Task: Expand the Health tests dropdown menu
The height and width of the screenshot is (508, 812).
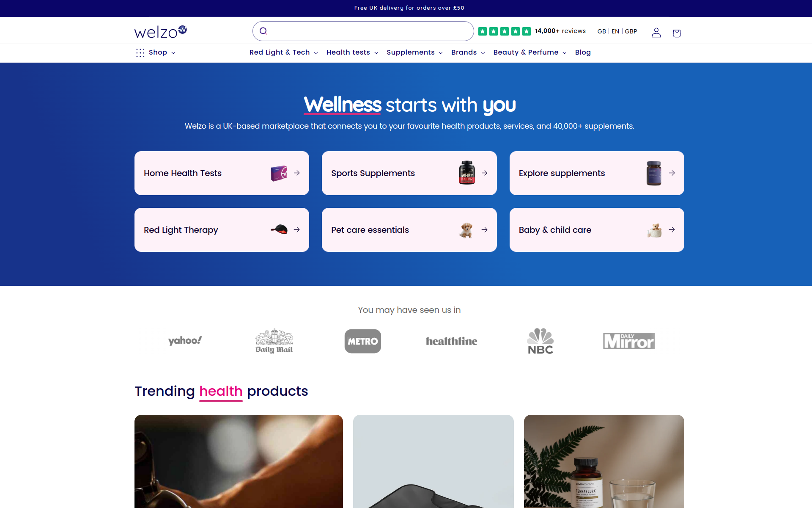Action: coord(352,52)
